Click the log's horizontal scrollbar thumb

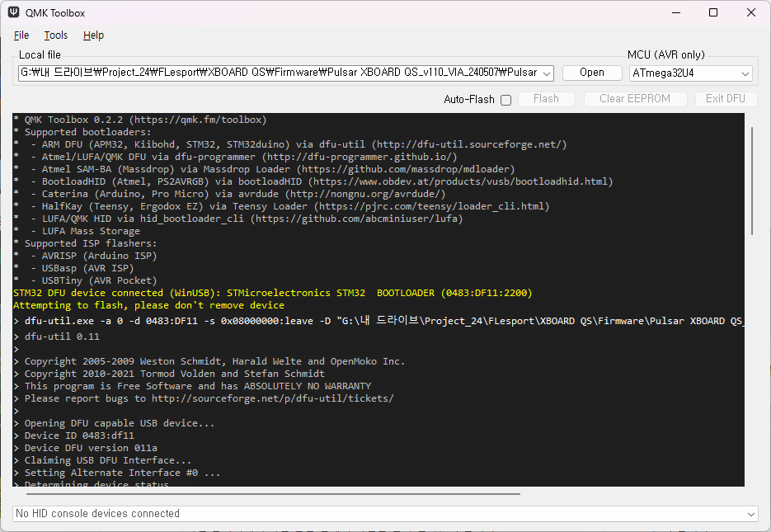[268, 494]
